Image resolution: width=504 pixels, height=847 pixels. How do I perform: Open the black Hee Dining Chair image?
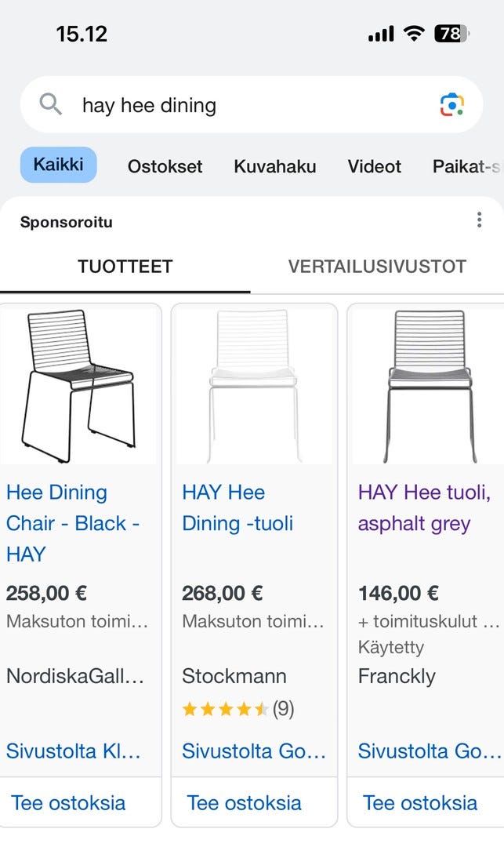pyautogui.click(x=80, y=385)
